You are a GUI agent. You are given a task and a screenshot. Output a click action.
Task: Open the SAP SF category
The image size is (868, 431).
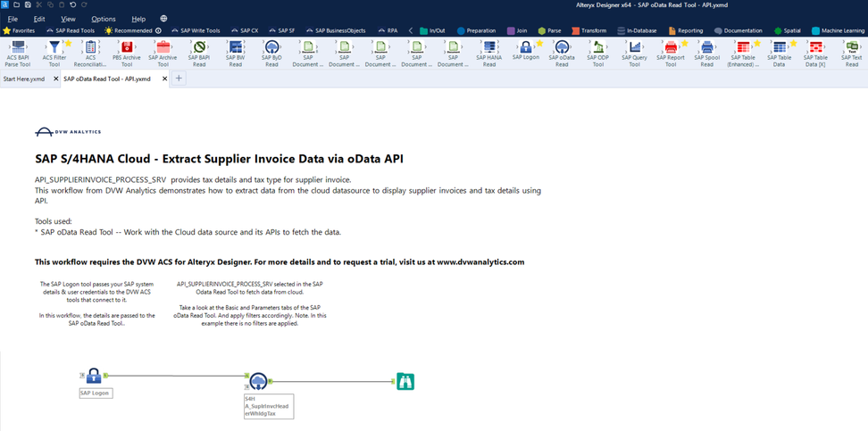282,30
